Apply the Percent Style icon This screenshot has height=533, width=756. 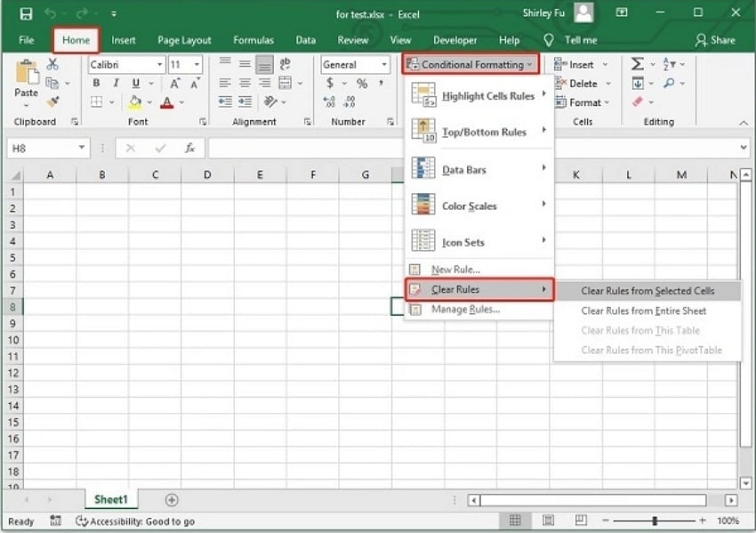360,83
